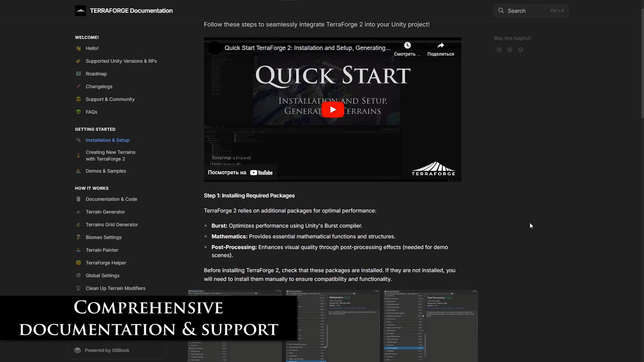Open the Post Processing package screenshot thumbnail
The image size is (644, 362).
(430, 326)
